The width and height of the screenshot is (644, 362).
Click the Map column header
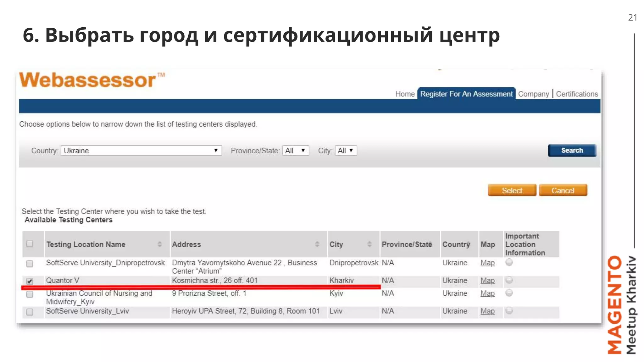coord(488,244)
